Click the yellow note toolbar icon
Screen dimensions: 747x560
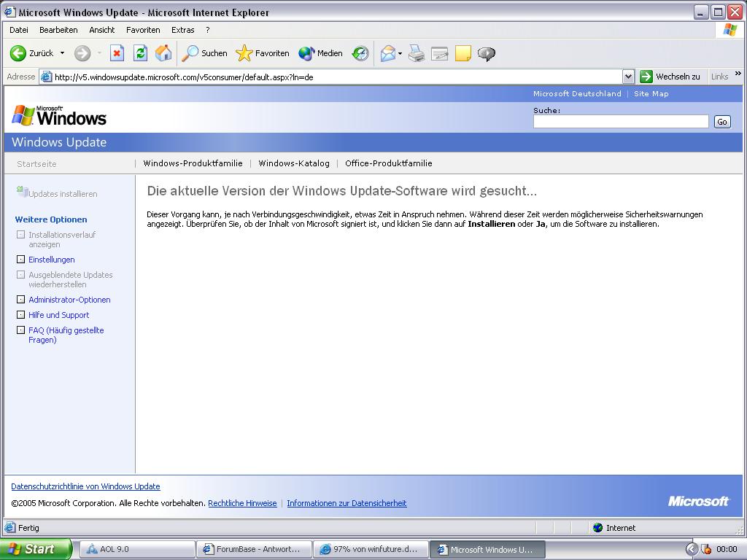(x=463, y=53)
